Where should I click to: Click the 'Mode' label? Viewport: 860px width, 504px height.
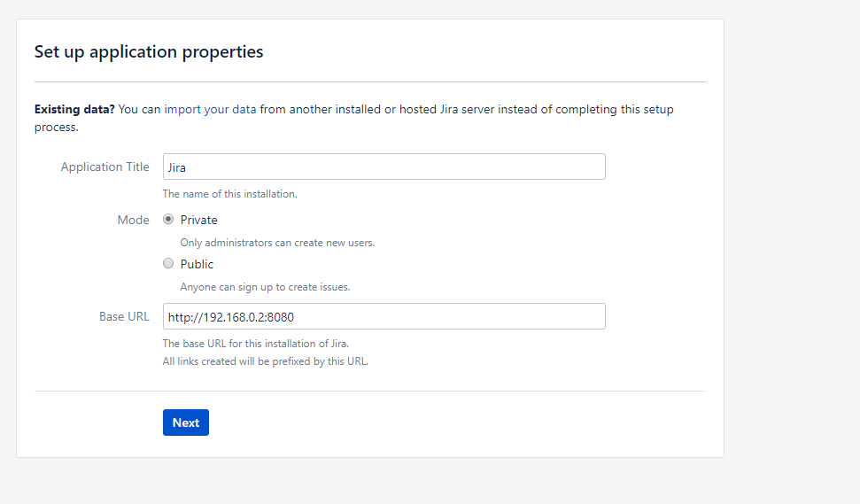133,220
